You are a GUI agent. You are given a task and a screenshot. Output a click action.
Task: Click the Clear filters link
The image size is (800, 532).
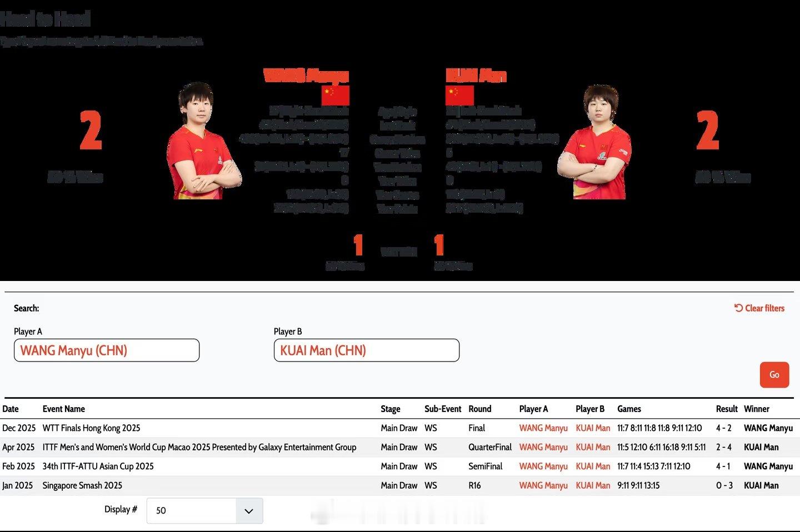coord(759,308)
